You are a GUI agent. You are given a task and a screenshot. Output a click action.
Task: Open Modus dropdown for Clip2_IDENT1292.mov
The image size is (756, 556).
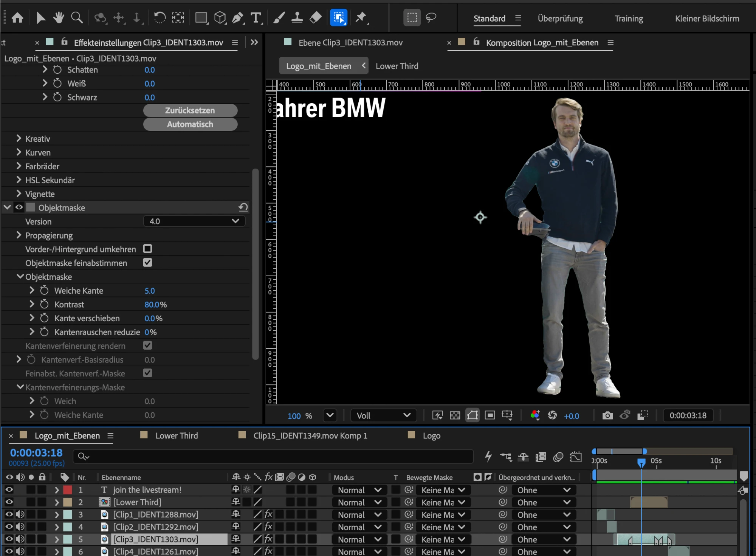[359, 527]
